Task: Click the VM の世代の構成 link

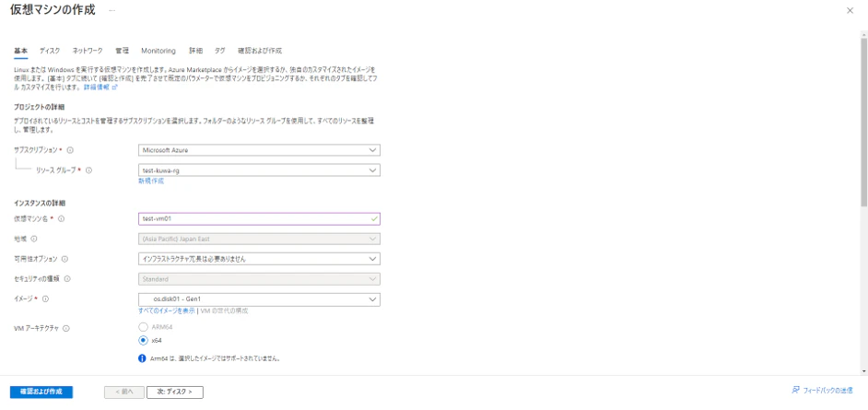Action: tap(223, 311)
